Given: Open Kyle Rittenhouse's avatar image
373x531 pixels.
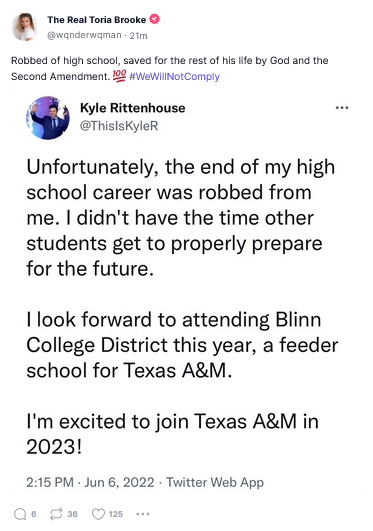Looking at the screenshot, I should pos(48,118).
